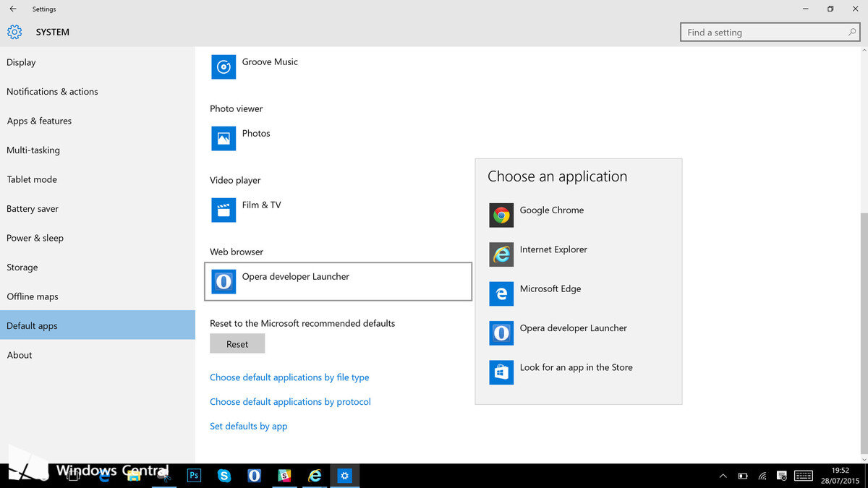Expand hidden icons in the system tray
The width and height of the screenshot is (868, 488).
(723, 476)
